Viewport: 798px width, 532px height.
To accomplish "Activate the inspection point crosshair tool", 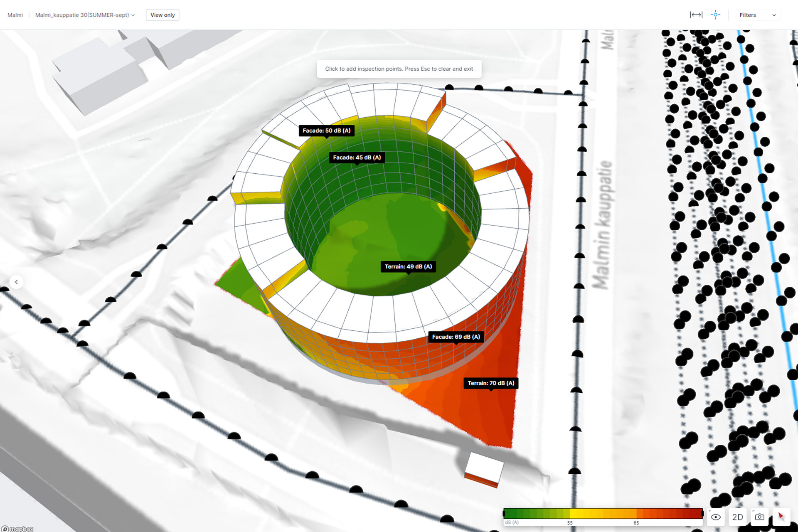I will pos(715,15).
